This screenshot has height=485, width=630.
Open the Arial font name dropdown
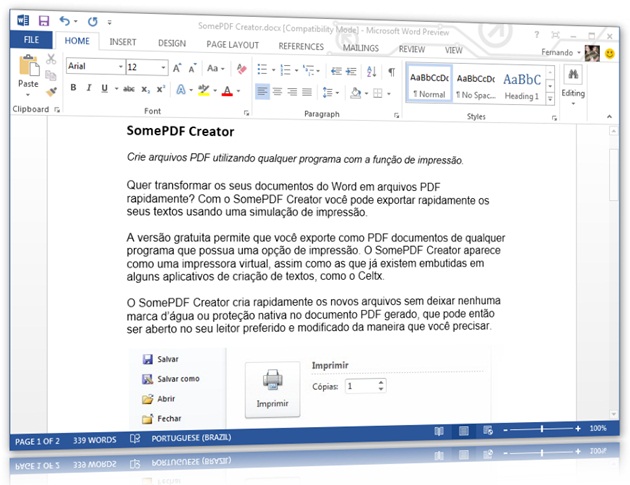(x=121, y=66)
